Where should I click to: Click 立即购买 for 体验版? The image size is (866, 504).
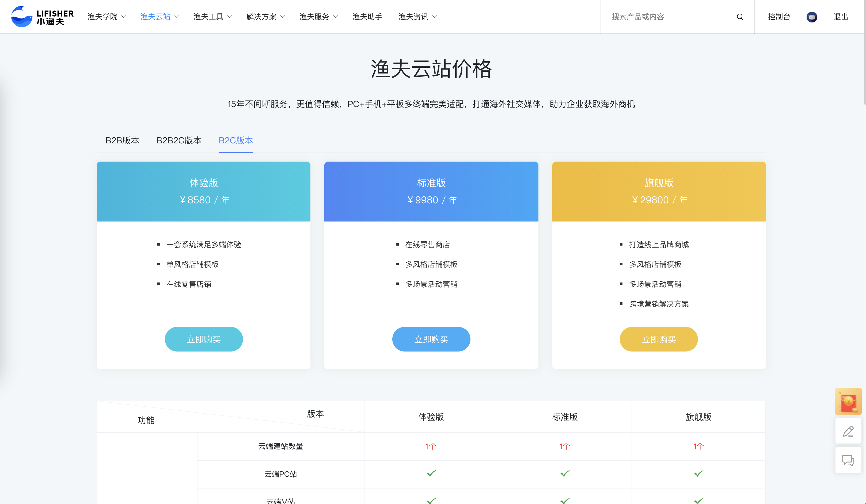pyautogui.click(x=203, y=339)
